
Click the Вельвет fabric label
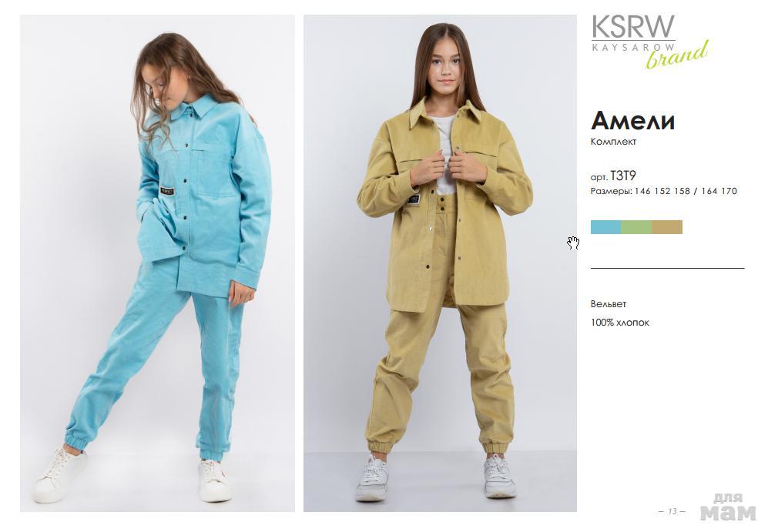609,304
